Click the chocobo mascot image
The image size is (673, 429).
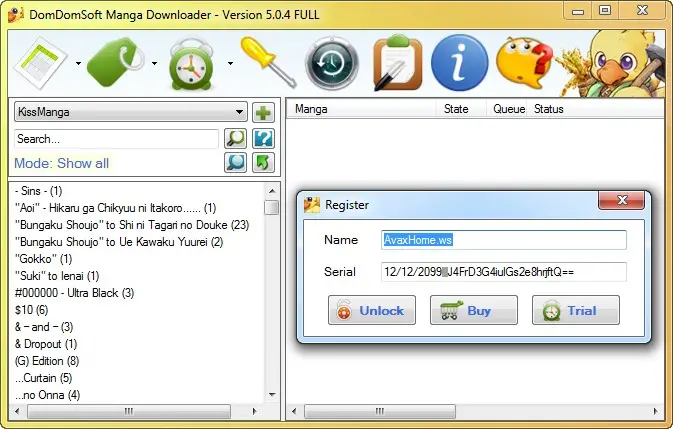[612, 63]
